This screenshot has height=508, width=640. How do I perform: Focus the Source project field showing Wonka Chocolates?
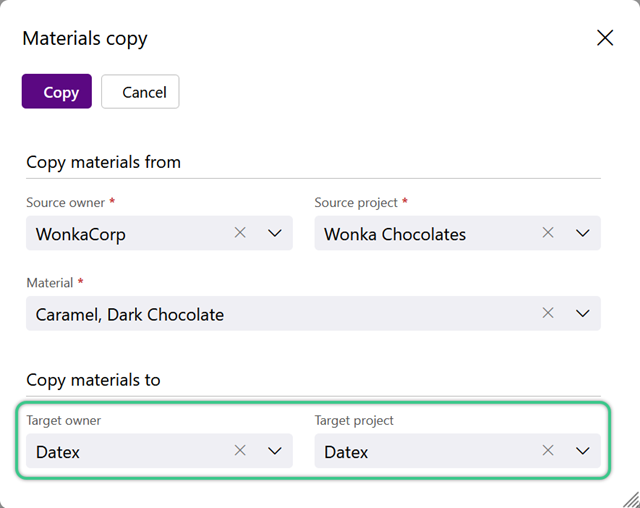coord(458,233)
